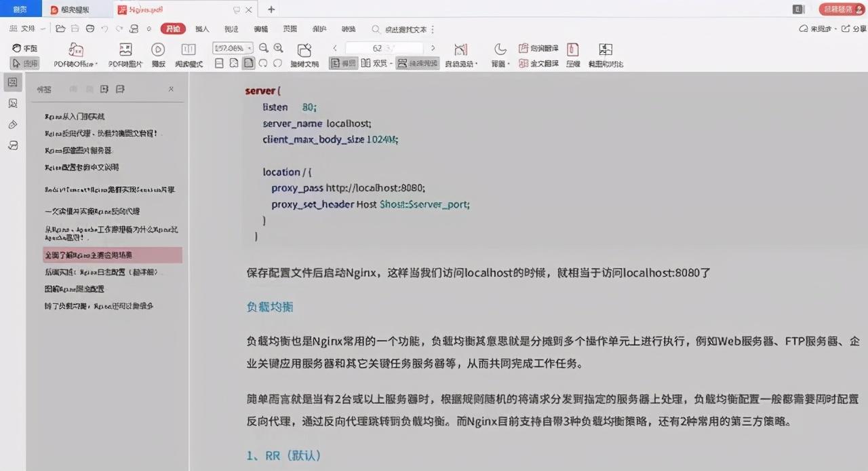Open the Edit ribbon tab

pos(260,29)
